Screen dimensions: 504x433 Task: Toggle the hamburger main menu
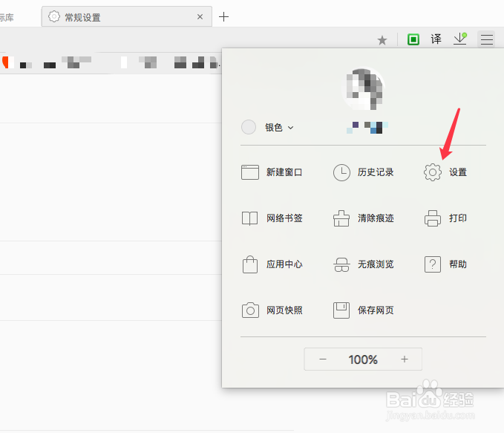tap(486, 39)
